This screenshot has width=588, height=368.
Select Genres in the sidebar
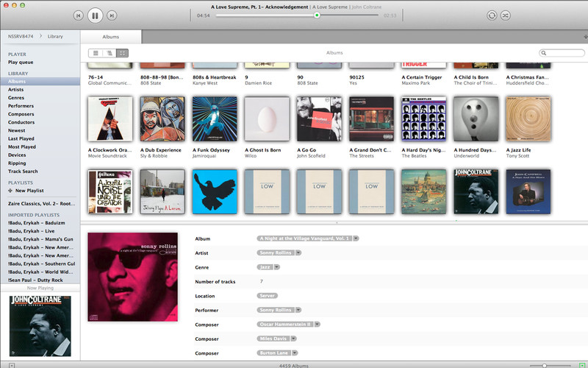pos(16,98)
